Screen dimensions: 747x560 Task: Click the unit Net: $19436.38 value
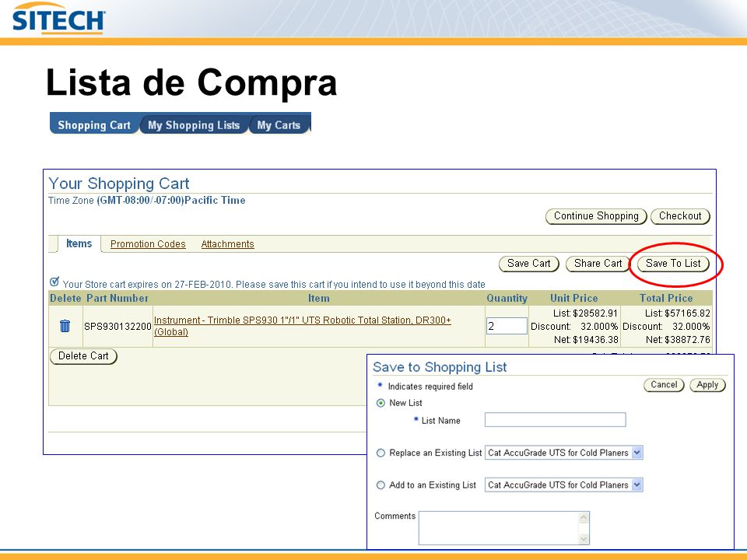pos(586,340)
